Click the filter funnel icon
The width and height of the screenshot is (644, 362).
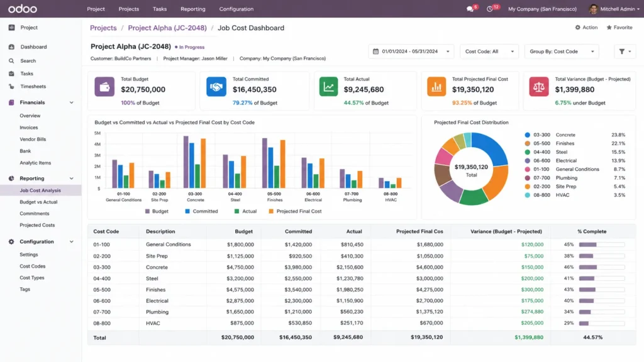(622, 52)
